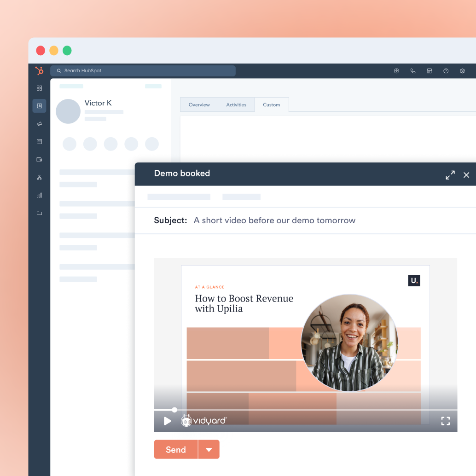Click the HubSpot sprocket logo
This screenshot has height=476, width=476.
[40, 71]
